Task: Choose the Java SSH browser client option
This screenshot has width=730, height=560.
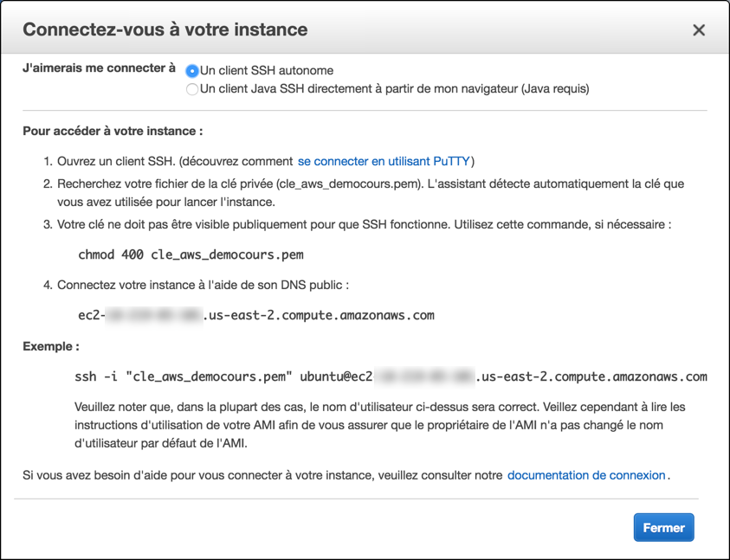Action: pyautogui.click(x=192, y=89)
